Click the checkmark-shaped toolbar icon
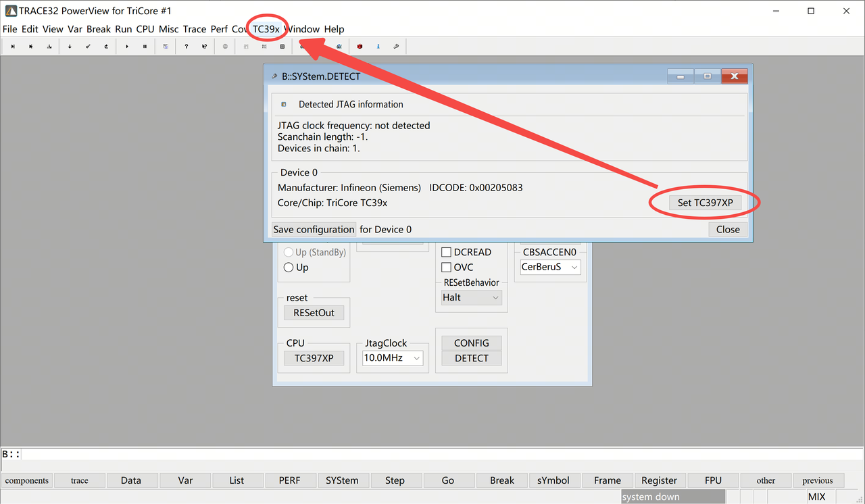The width and height of the screenshot is (865, 504). click(x=88, y=47)
